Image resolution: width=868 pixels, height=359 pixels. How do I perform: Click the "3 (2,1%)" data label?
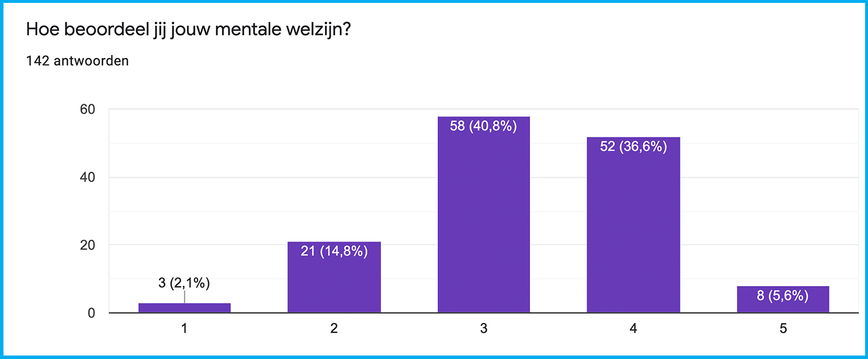pos(185,283)
